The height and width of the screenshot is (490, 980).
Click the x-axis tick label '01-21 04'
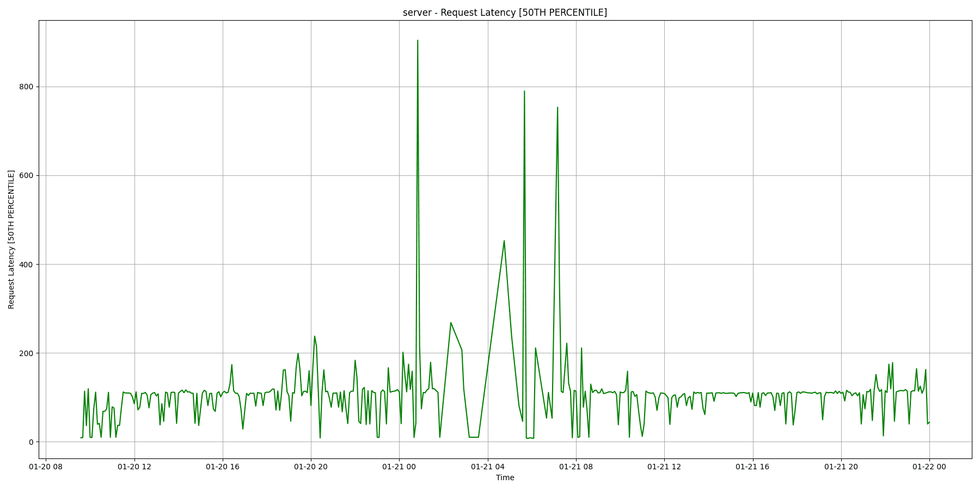tap(488, 467)
